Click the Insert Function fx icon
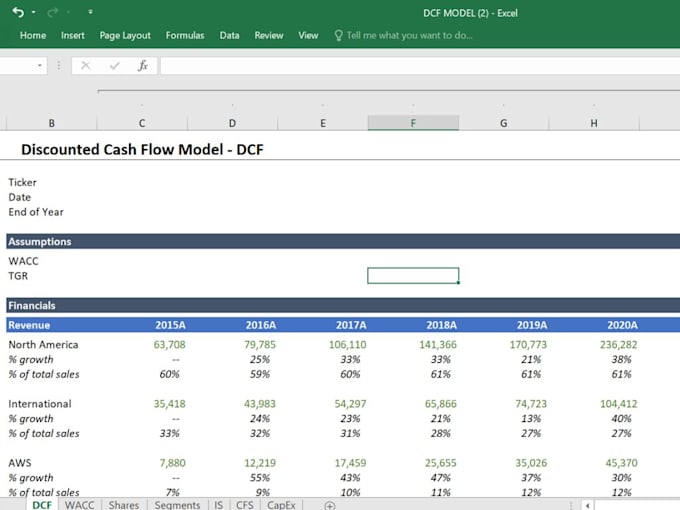 [x=143, y=65]
